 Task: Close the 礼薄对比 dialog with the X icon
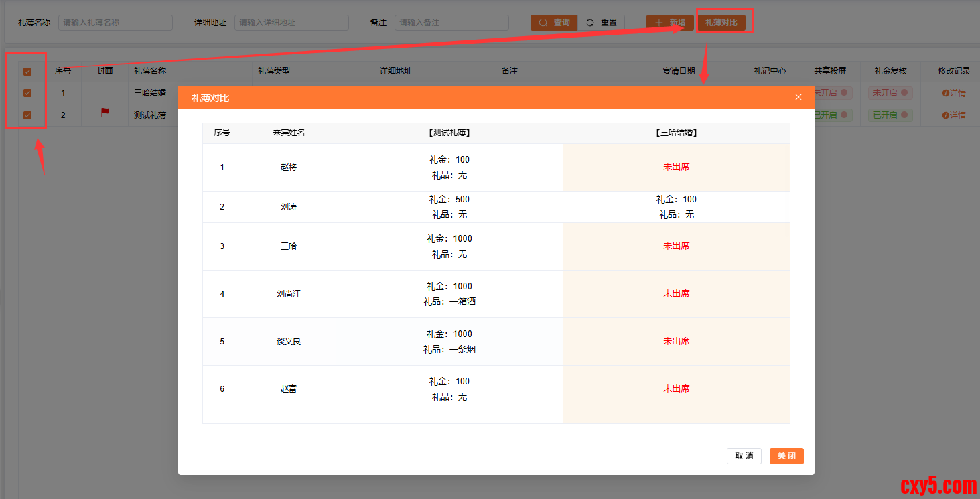(798, 97)
